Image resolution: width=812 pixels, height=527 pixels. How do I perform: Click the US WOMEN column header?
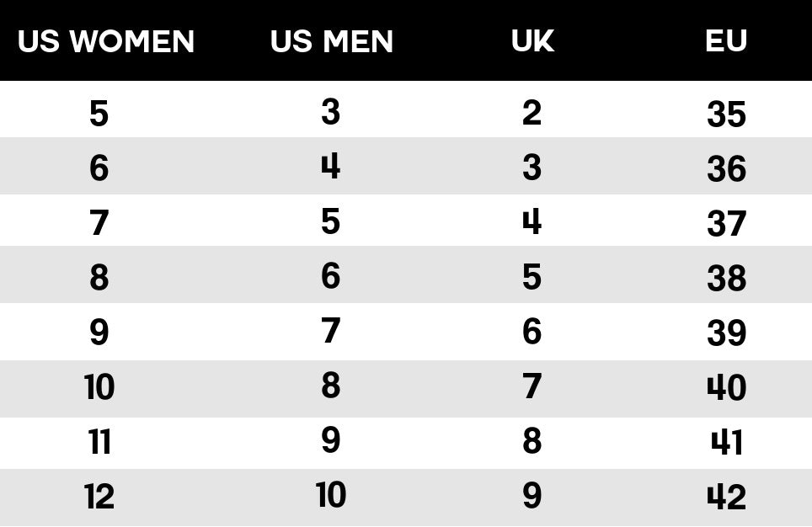(x=106, y=41)
